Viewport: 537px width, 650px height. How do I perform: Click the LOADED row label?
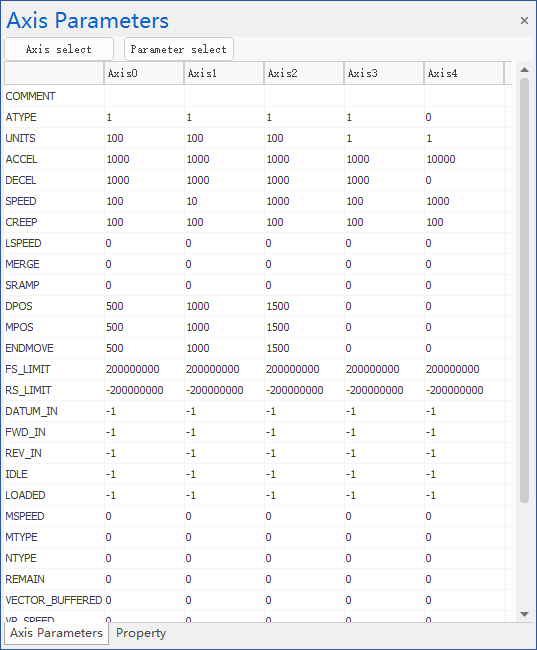[25, 495]
